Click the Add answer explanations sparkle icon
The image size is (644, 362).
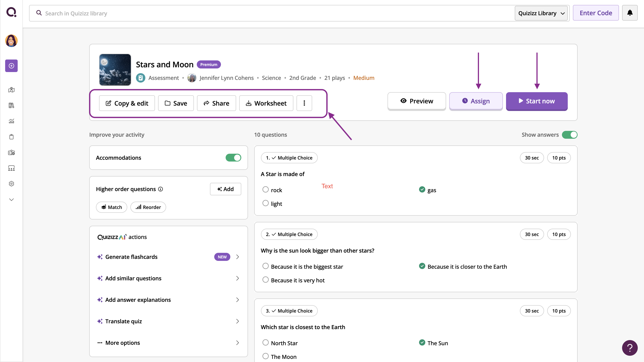coord(100,300)
